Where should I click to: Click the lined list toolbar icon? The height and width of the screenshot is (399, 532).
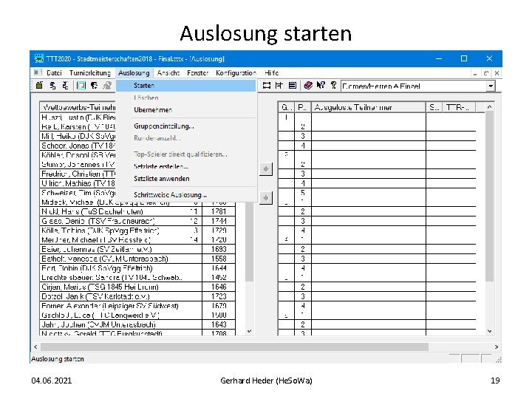pyautogui.click(x=292, y=86)
